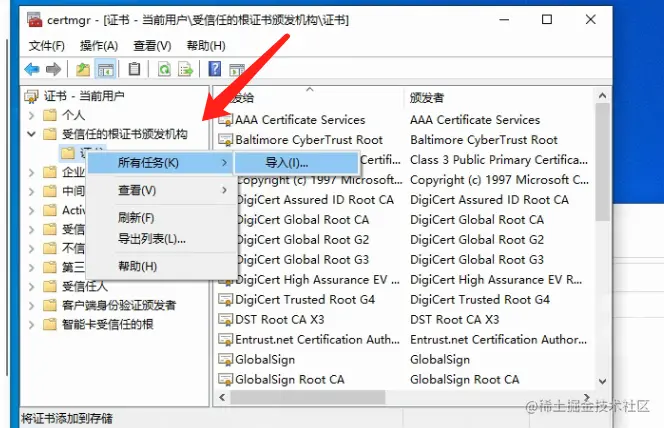Select the 个人 tree item
The height and width of the screenshot is (428, 664).
pyautogui.click(x=73, y=115)
